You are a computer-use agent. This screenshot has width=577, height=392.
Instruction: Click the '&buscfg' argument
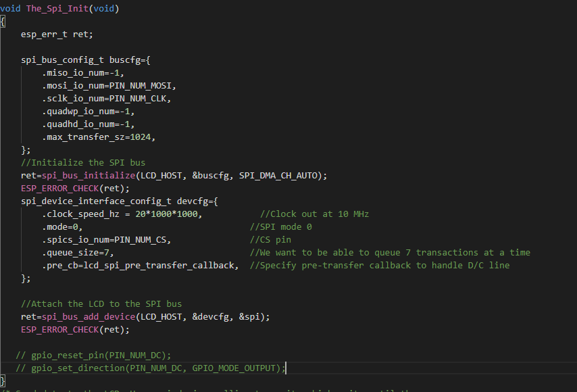[x=211, y=176]
